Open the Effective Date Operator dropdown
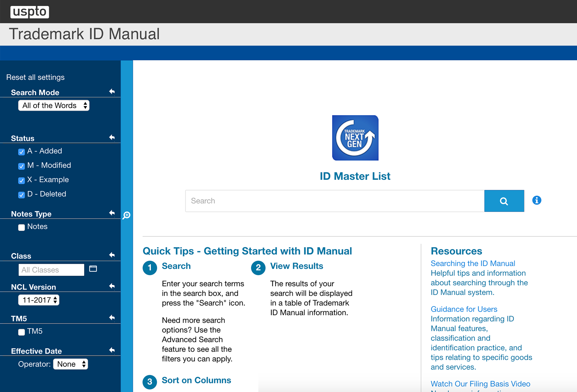Viewport: 577px width, 392px height. coord(71,364)
